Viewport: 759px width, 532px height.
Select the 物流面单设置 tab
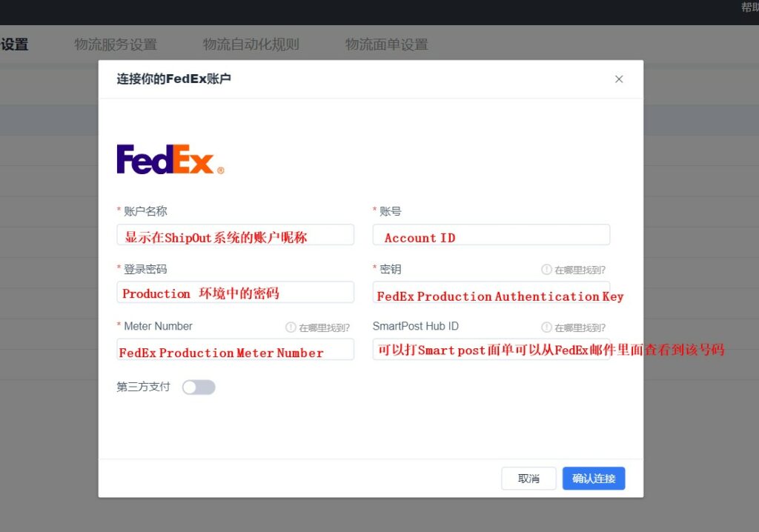point(386,44)
